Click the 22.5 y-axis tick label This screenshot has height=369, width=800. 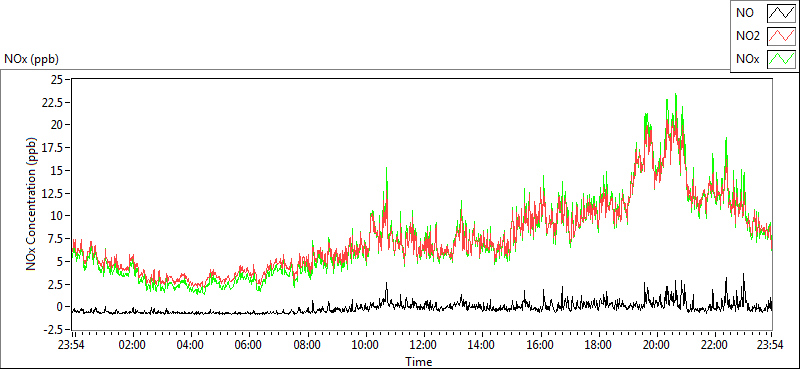coord(53,102)
